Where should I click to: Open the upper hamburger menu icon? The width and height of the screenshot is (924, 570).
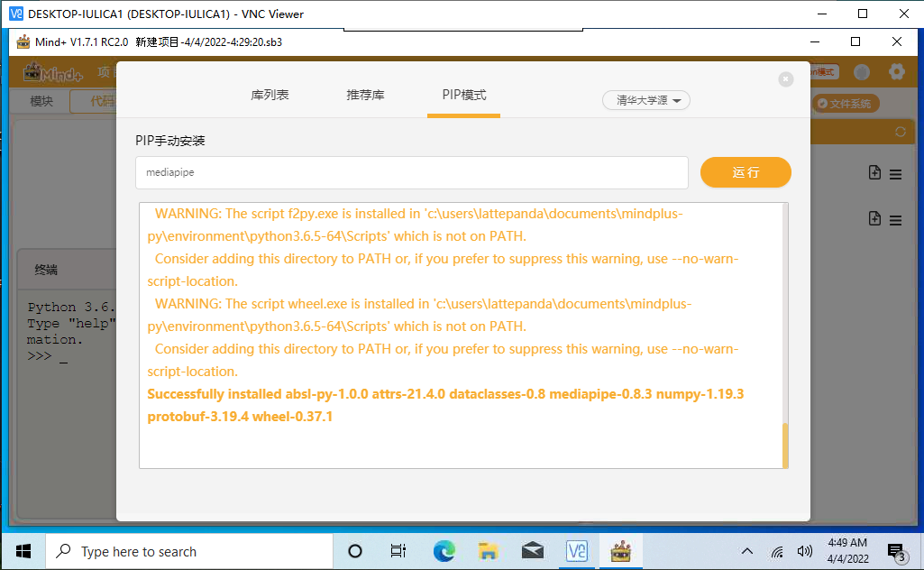point(896,174)
